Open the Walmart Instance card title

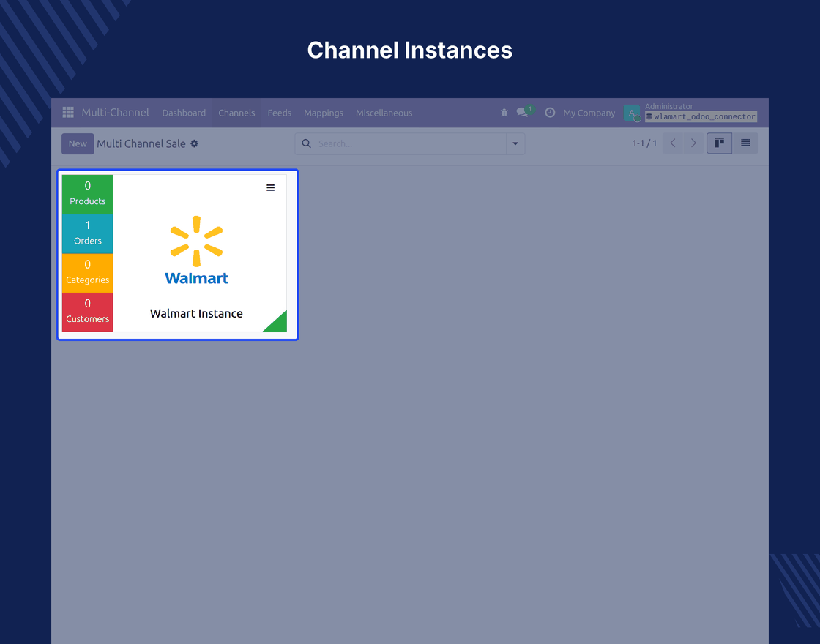pyautogui.click(x=196, y=314)
